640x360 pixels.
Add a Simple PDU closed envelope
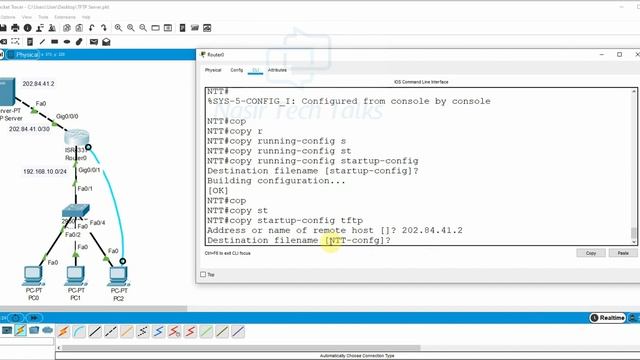[93, 42]
